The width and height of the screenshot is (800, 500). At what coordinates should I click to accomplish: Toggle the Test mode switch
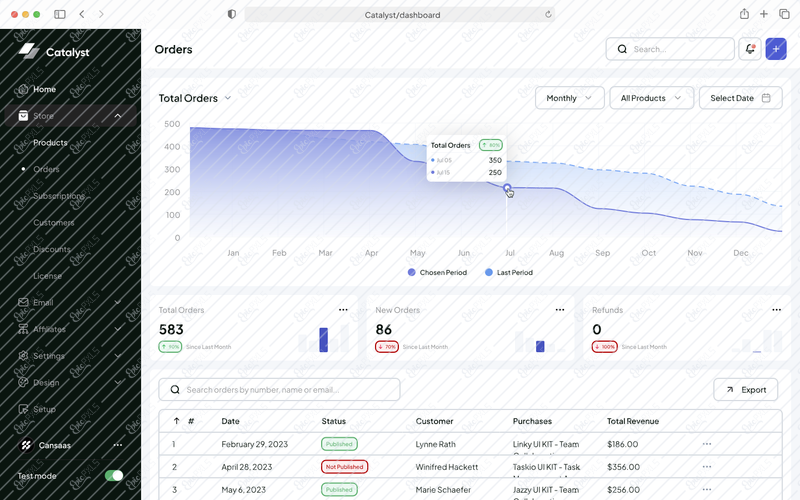tap(114, 476)
